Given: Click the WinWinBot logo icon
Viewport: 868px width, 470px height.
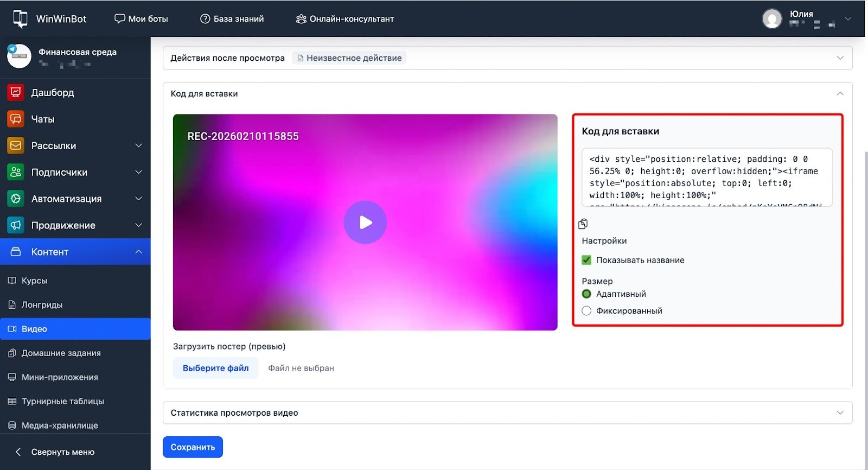Looking at the screenshot, I should click(20, 18).
